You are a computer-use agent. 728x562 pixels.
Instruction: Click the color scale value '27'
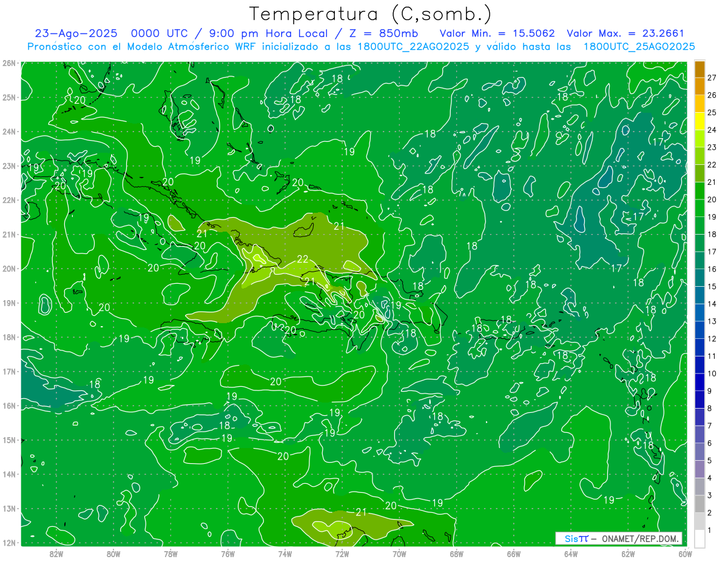712,78
